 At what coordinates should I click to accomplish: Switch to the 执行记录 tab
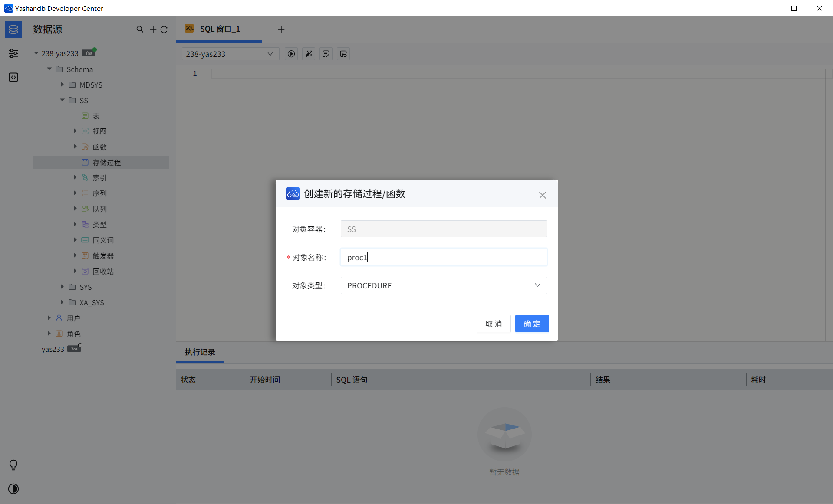pyautogui.click(x=200, y=353)
